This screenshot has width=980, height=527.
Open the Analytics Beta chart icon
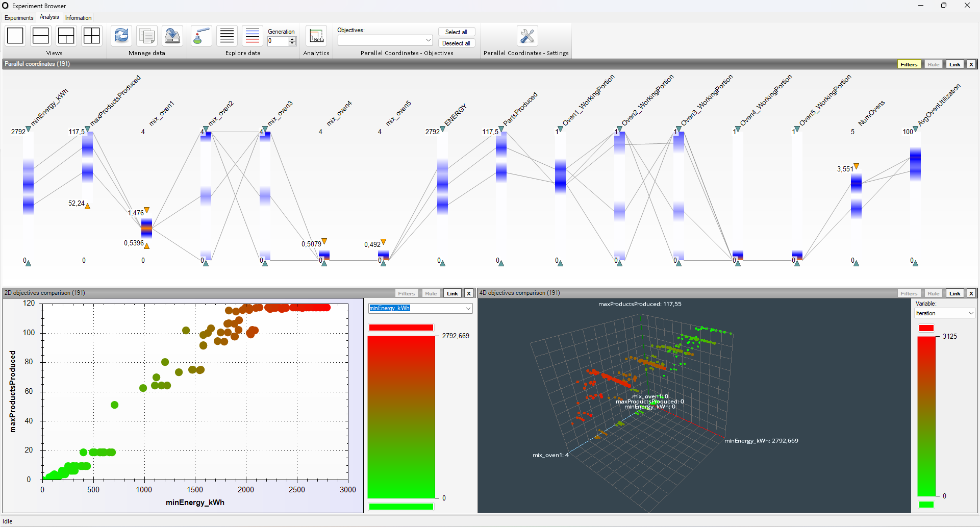(316, 36)
